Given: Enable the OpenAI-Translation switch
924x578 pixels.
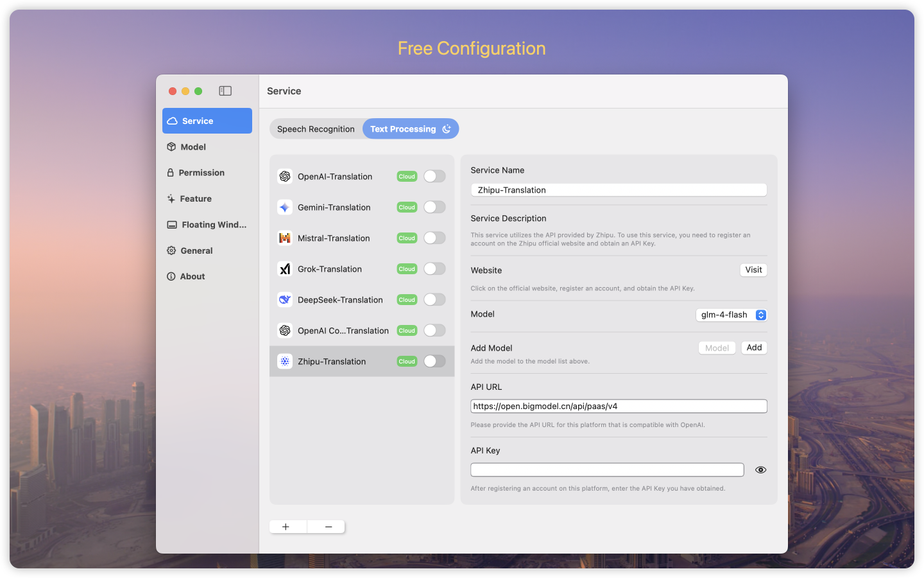Looking at the screenshot, I should [434, 177].
